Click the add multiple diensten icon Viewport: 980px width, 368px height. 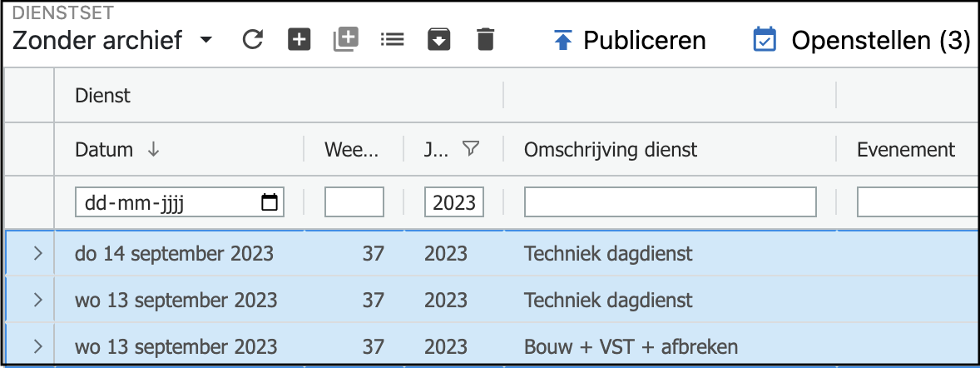345,39
